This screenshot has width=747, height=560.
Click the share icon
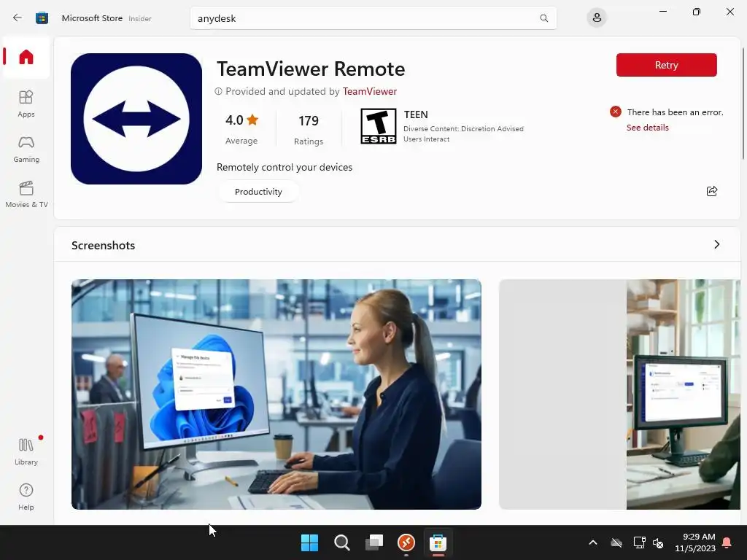click(x=712, y=191)
